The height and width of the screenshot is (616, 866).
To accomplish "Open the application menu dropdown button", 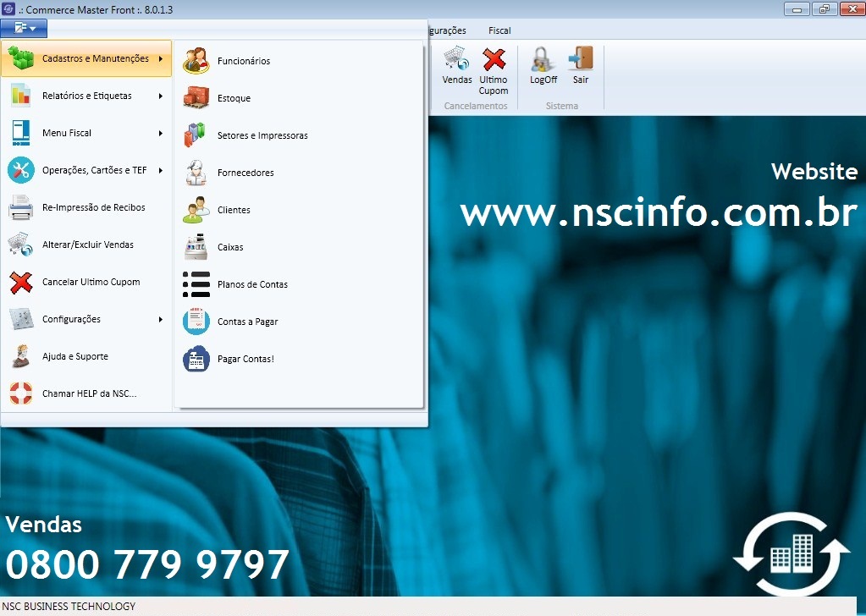I will point(24,28).
